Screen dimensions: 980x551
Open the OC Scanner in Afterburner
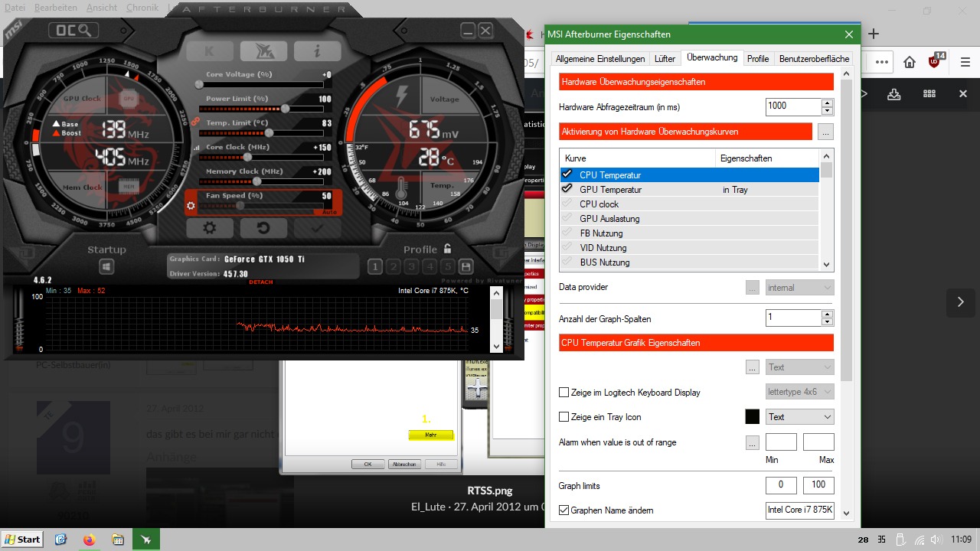73,31
